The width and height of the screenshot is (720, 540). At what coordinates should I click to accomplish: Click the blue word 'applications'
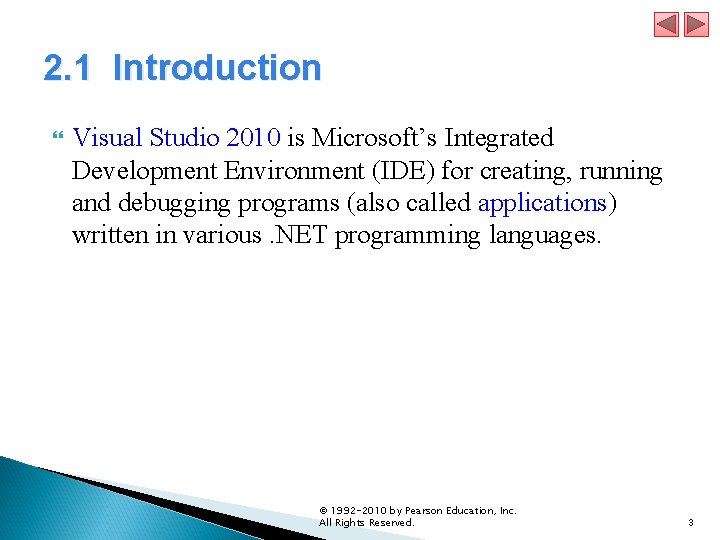(x=542, y=203)
